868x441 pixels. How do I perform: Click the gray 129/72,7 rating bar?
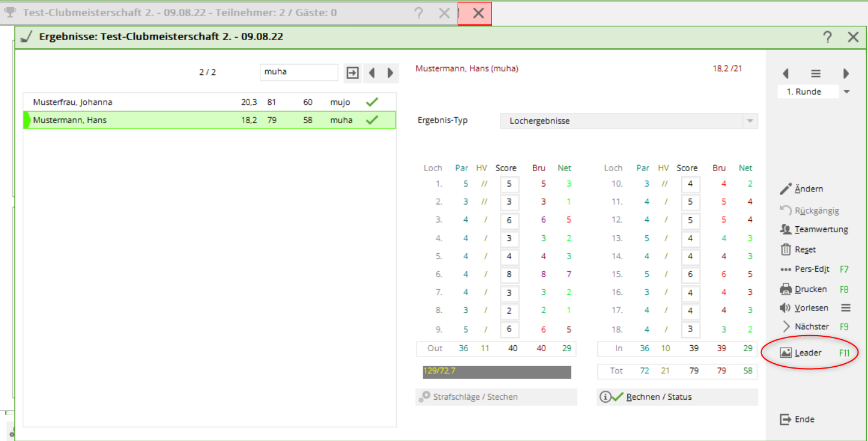coord(496,372)
